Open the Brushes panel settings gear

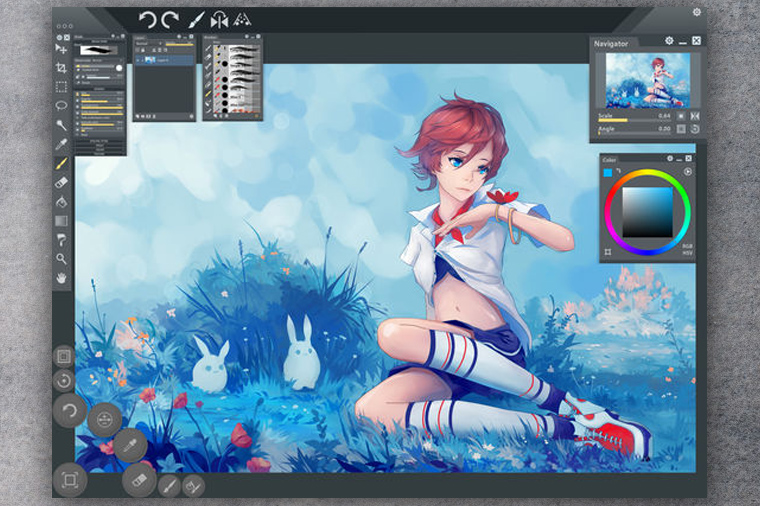click(246, 36)
